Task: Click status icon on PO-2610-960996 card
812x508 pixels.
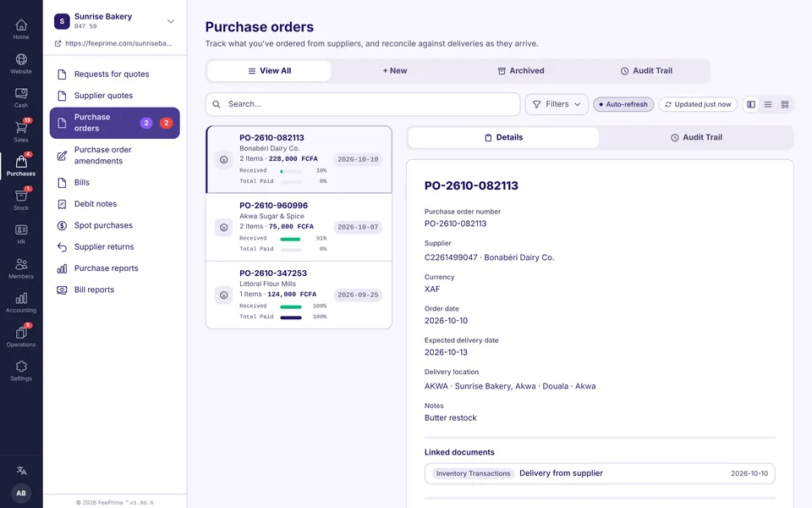Action: pos(223,227)
